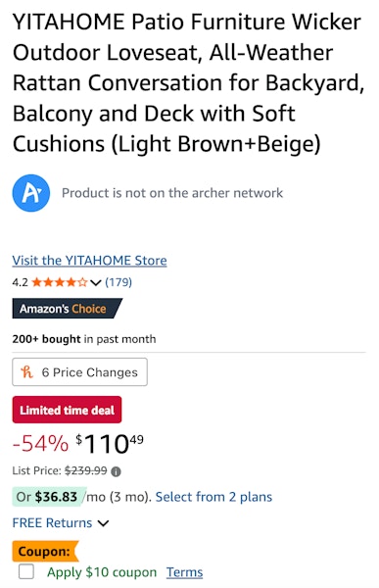
Task: Open the 6 Price Changes button
Action: click(80, 372)
